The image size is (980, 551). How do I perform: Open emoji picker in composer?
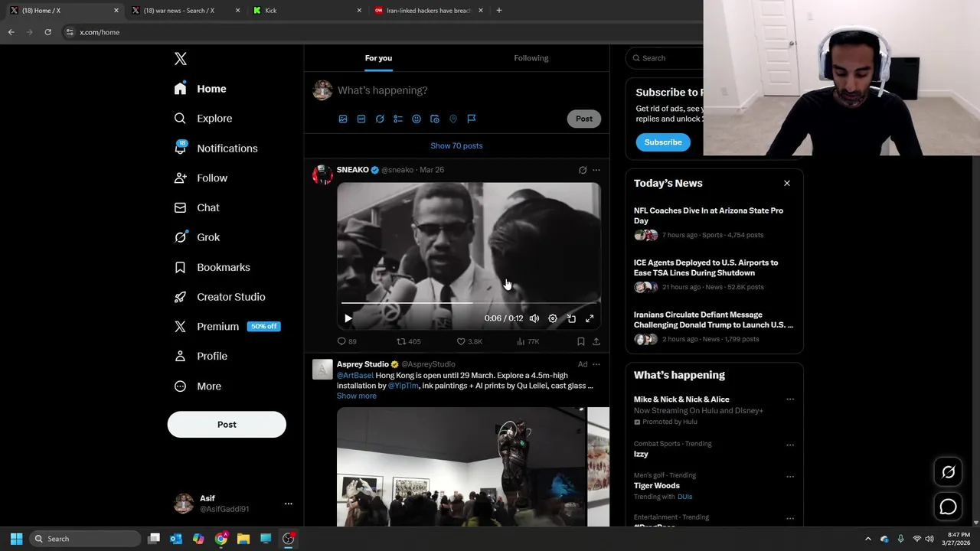pos(416,119)
